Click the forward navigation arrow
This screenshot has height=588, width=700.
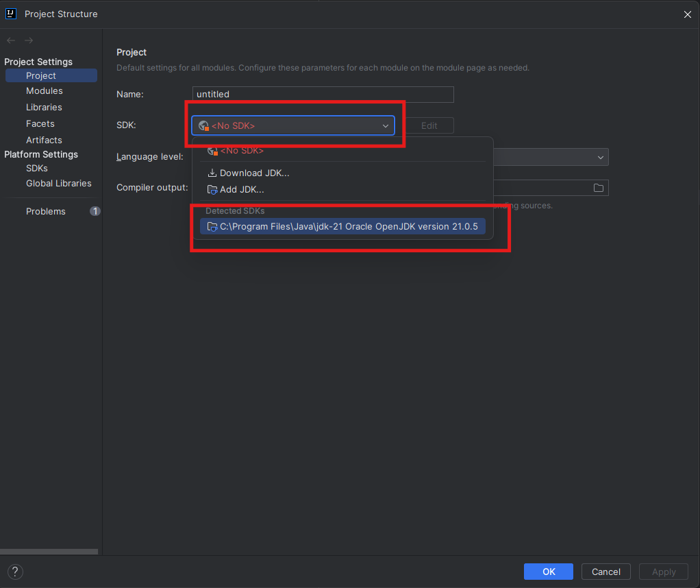pos(29,40)
